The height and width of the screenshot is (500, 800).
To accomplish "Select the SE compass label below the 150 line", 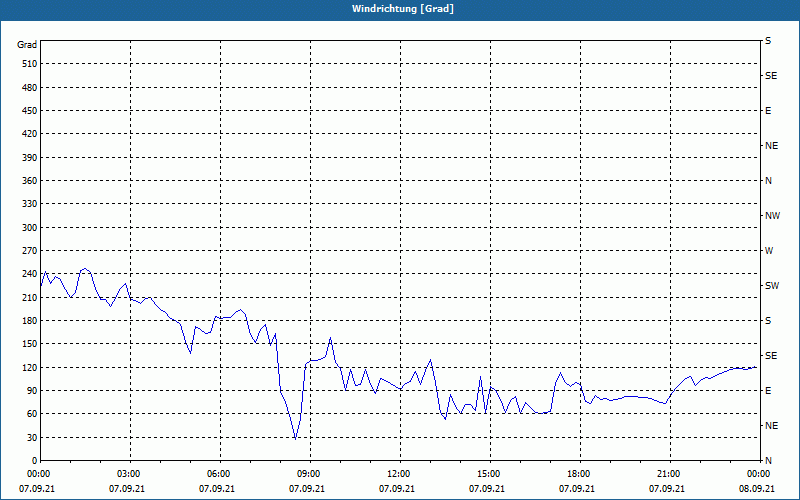I will [x=771, y=356].
